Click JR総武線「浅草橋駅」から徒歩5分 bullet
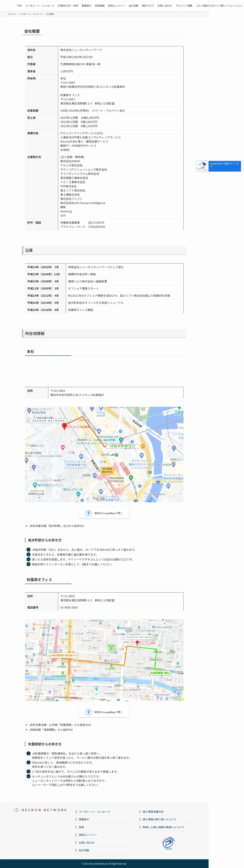Screen dimensions: 244x868 coord(51,730)
